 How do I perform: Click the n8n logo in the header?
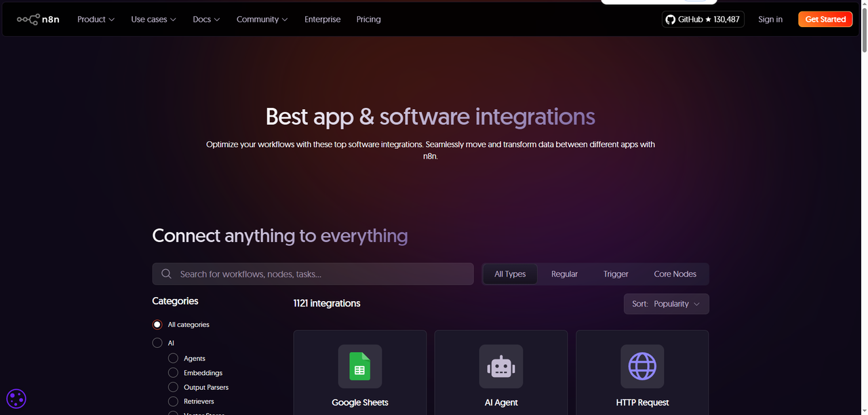tap(38, 20)
